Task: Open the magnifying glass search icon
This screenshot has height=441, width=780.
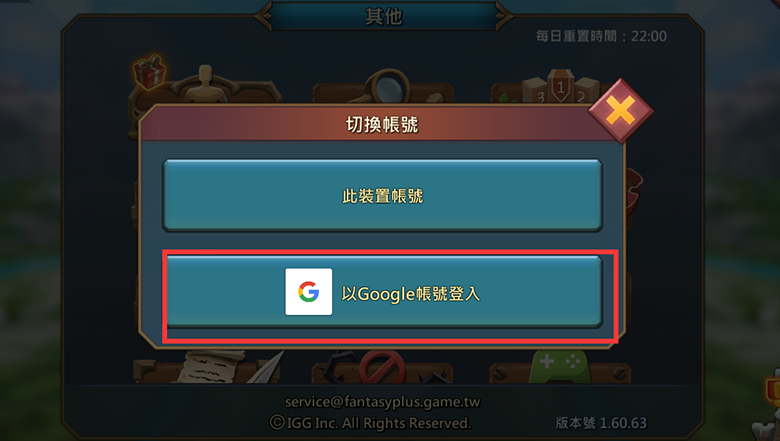Action: [385, 87]
